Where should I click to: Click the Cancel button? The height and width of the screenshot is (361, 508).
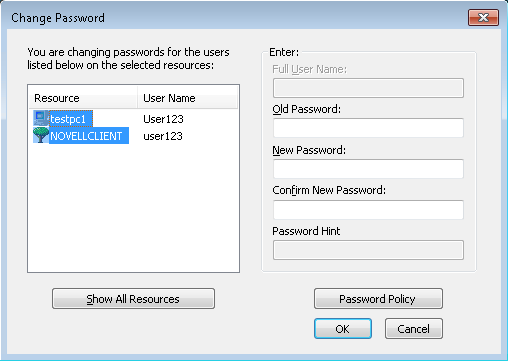(414, 329)
